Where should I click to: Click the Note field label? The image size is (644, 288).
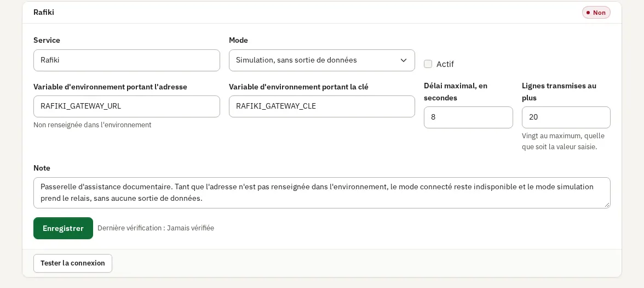pyautogui.click(x=42, y=168)
